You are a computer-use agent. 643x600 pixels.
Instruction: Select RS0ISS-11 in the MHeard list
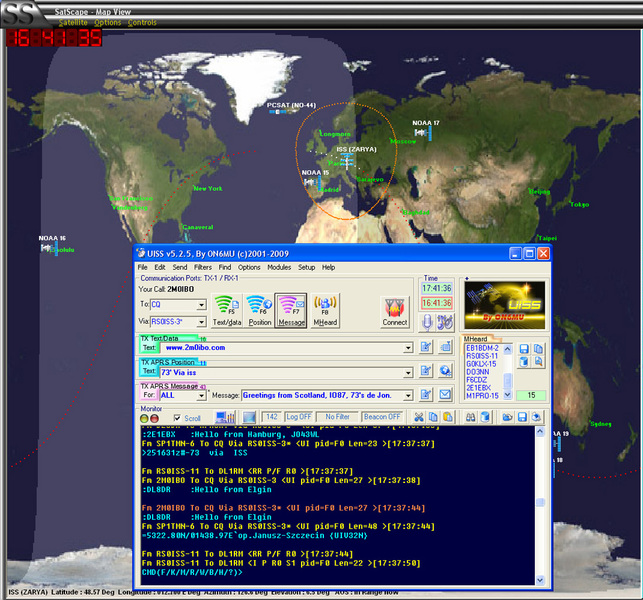pos(481,356)
